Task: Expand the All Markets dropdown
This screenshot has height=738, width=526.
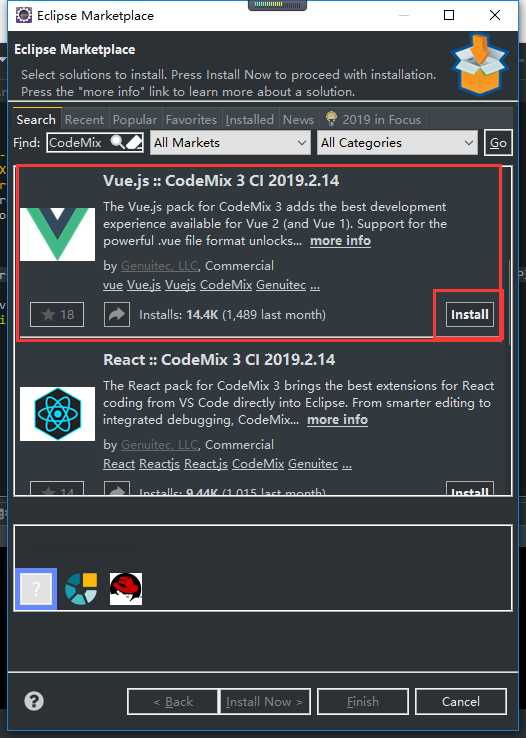Action: tap(230, 143)
